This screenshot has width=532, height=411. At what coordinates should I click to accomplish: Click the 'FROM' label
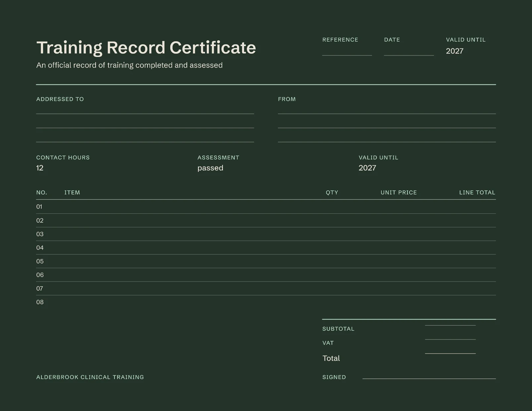287,99
